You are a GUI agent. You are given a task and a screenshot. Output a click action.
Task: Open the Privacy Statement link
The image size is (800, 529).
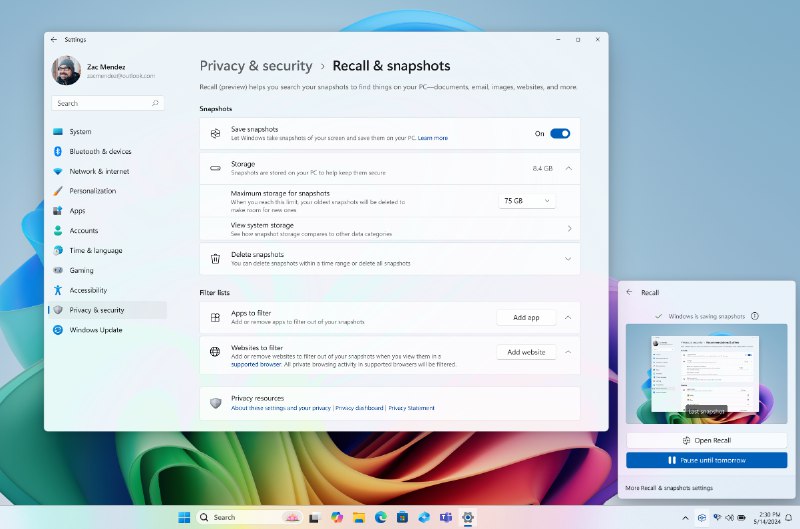click(411, 408)
